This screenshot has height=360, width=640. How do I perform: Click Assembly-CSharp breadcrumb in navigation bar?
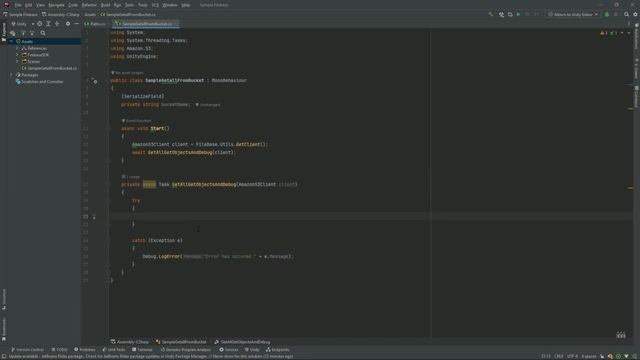click(x=60, y=14)
